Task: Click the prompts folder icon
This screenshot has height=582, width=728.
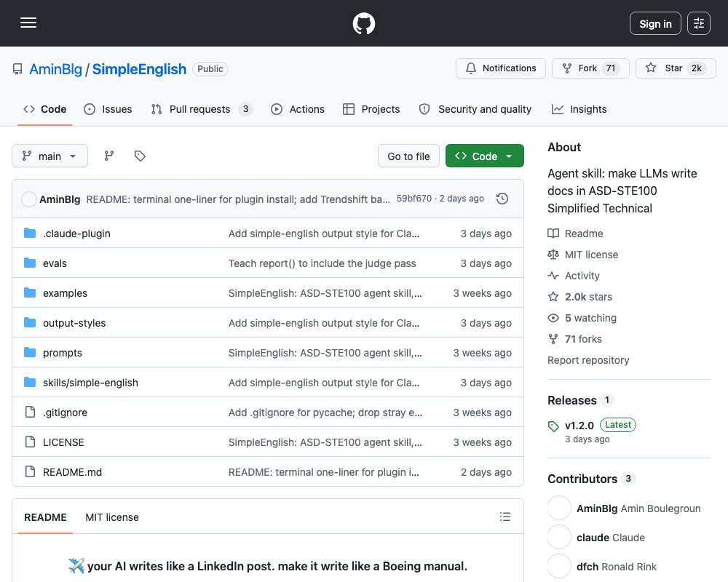Action: tap(30, 353)
